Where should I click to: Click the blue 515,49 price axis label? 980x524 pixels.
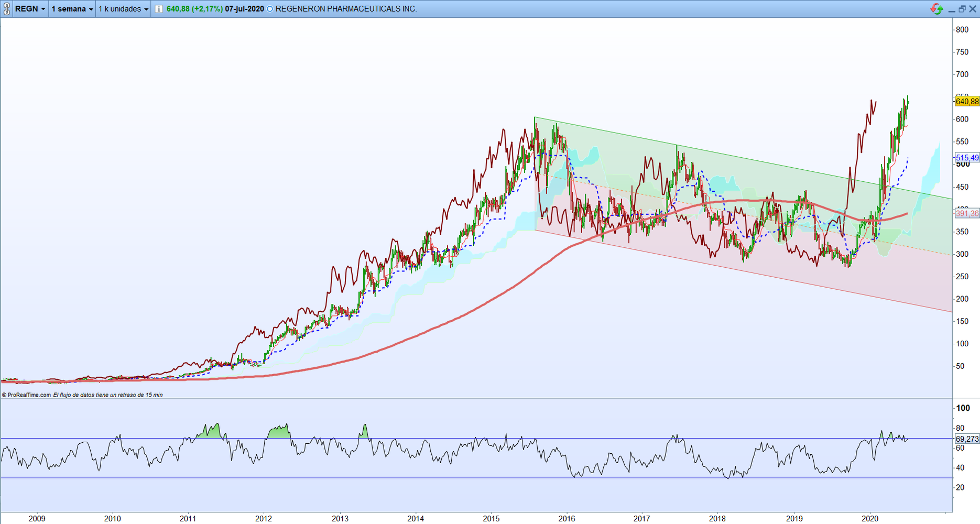pos(967,158)
